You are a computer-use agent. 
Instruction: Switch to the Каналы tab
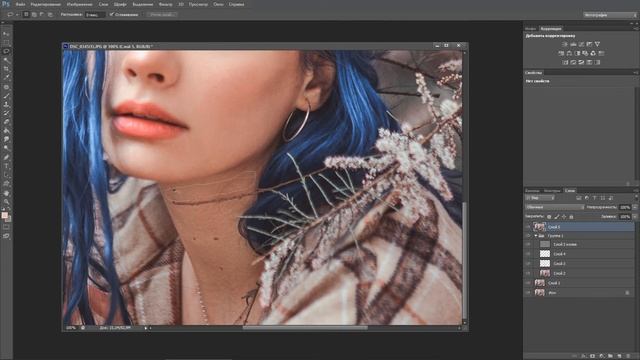532,191
